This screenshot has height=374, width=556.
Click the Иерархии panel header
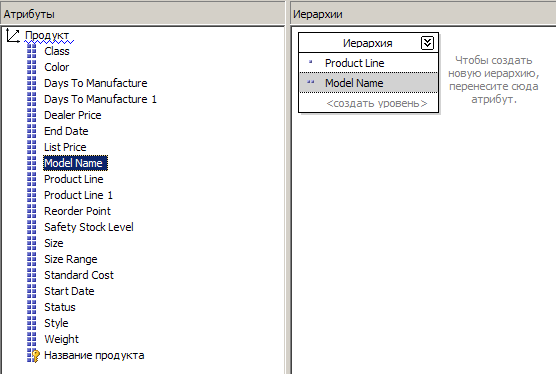click(x=423, y=15)
